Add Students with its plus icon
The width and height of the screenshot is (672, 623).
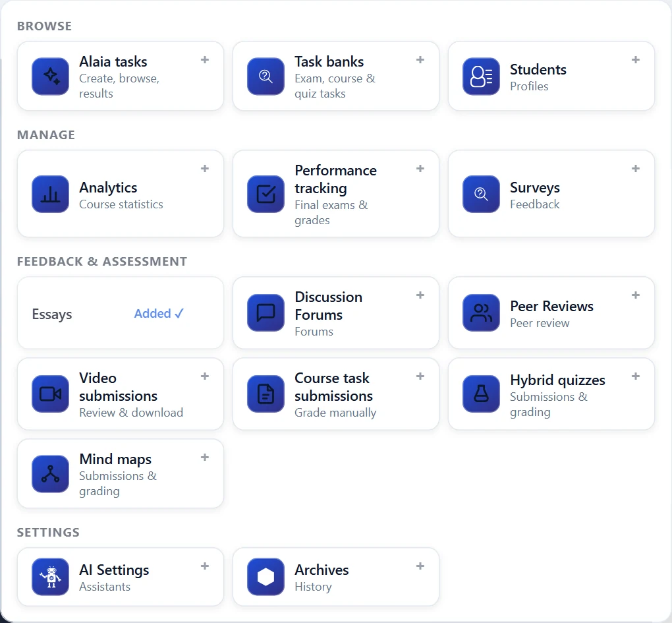[x=636, y=59]
